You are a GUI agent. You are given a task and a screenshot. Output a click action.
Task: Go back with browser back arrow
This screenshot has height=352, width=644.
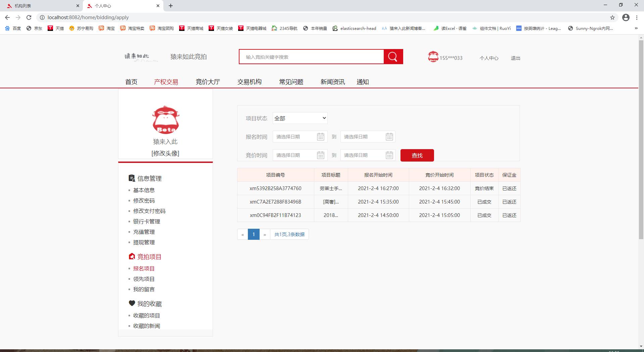coord(7,17)
